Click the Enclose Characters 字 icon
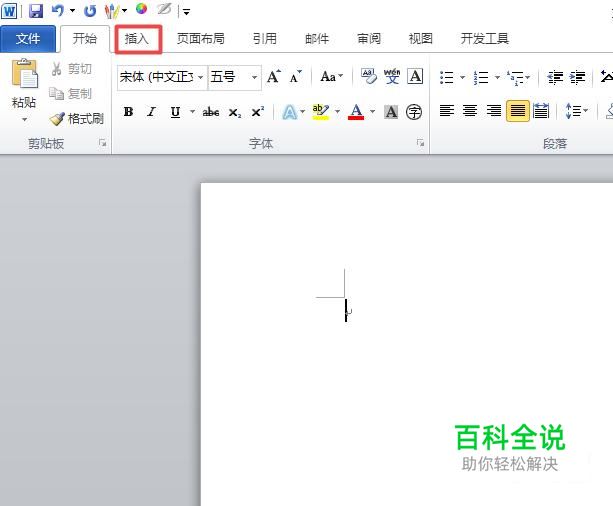This screenshot has width=613, height=506. tap(414, 112)
